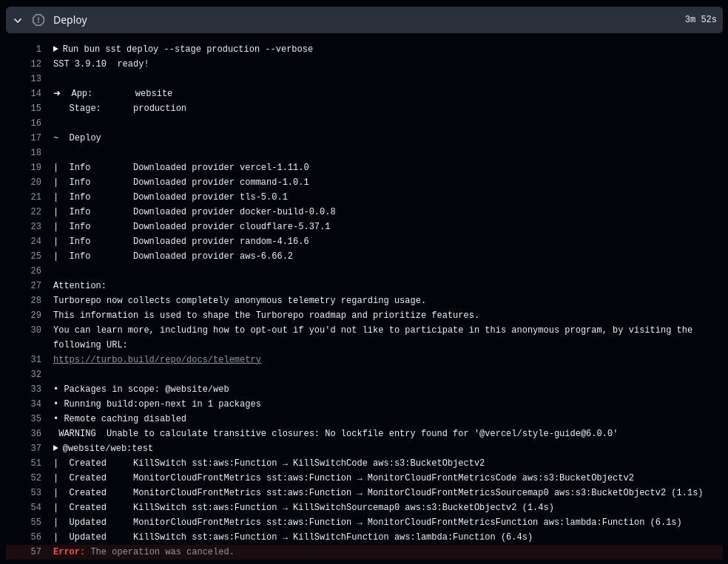Expand the @website/web:test log group
The image size is (728, 564).
point(55,448)
